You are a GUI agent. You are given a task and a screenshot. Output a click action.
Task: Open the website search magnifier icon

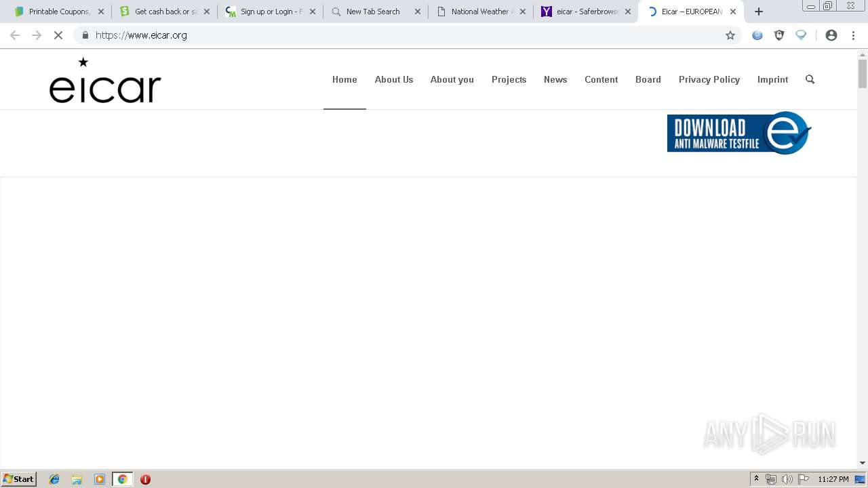[x=810, y=79]
